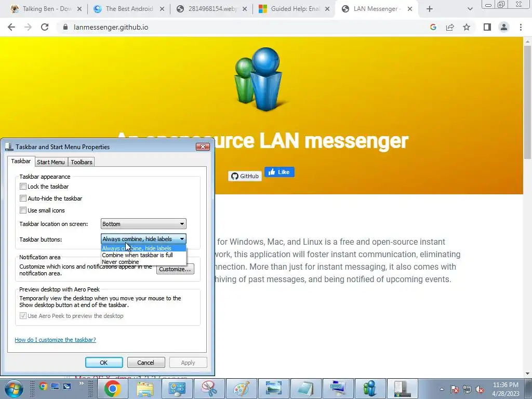Open LAN Messenger taskbar button

(x=370, y=389)
